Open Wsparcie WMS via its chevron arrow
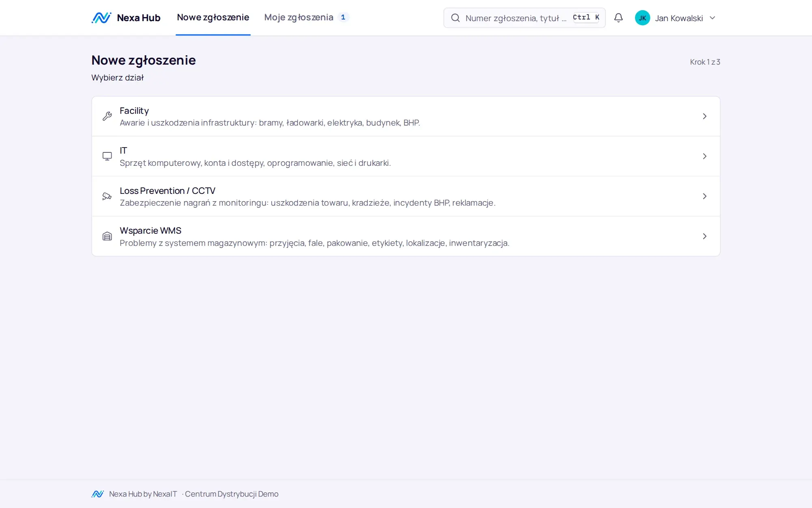Viewport: 812px width, 508px height. click(705, 236)
